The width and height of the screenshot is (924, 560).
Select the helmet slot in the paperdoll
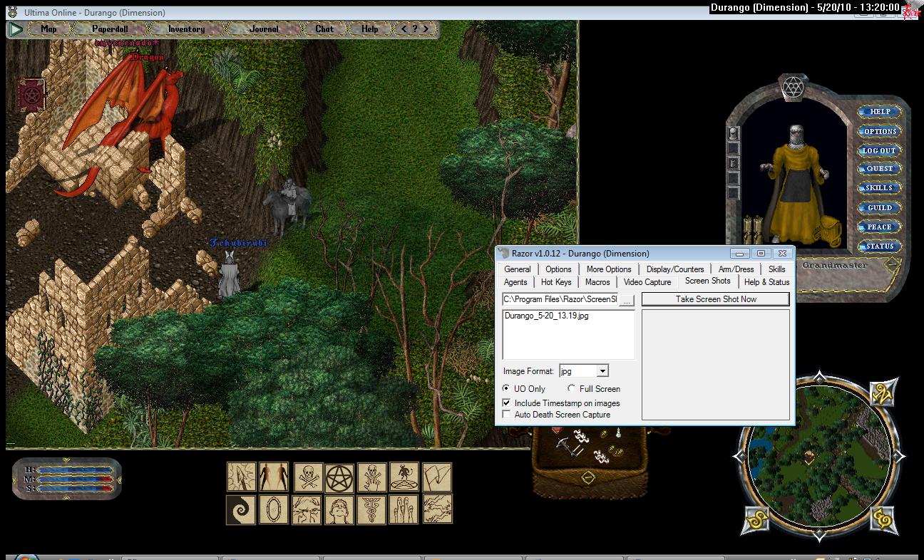click(733, 133)
